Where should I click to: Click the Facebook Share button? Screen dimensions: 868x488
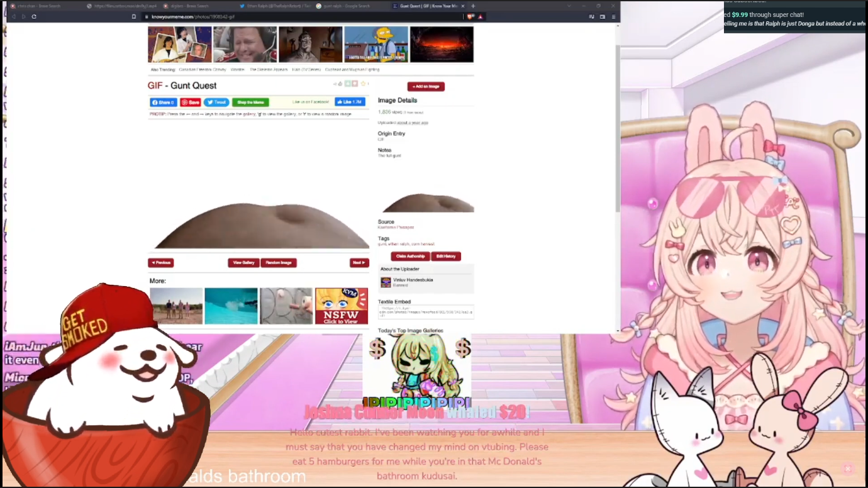pos(163,103)
